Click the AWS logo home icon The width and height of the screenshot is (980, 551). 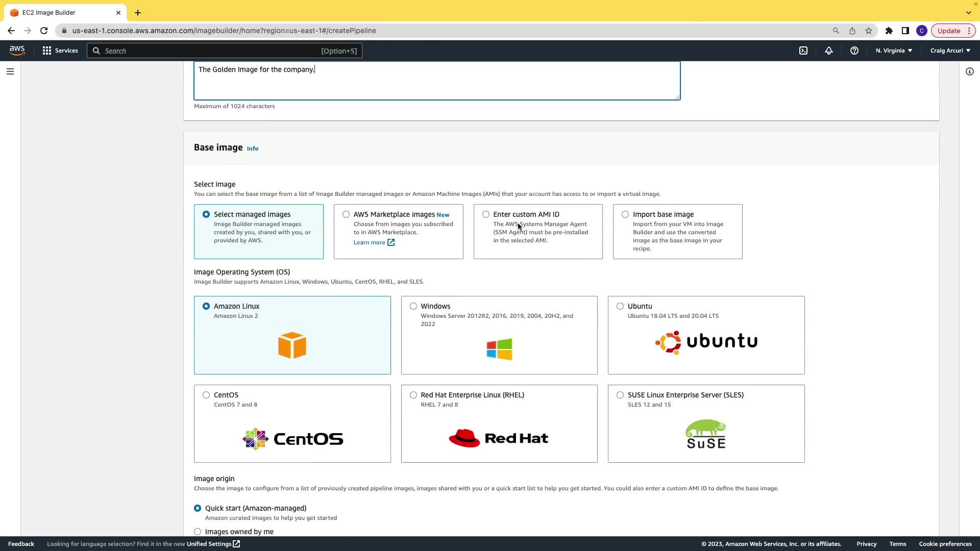[17, 51]
